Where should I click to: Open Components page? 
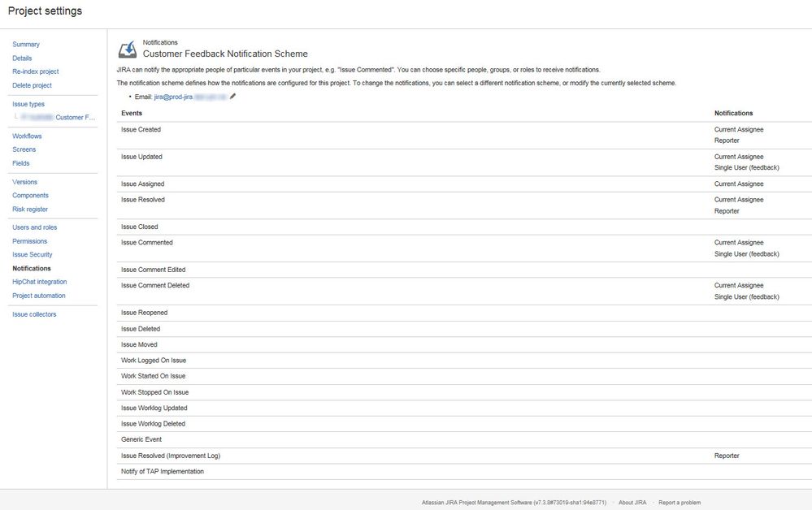click(x=31, y=196)
